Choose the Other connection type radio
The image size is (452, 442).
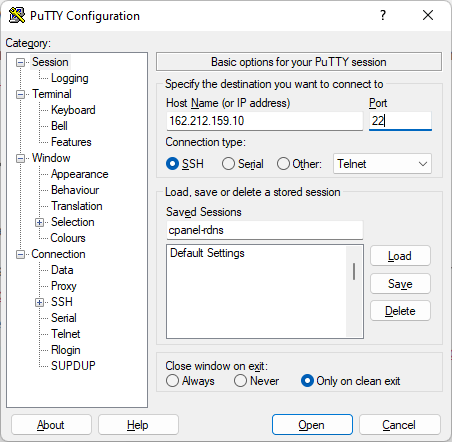283,164
